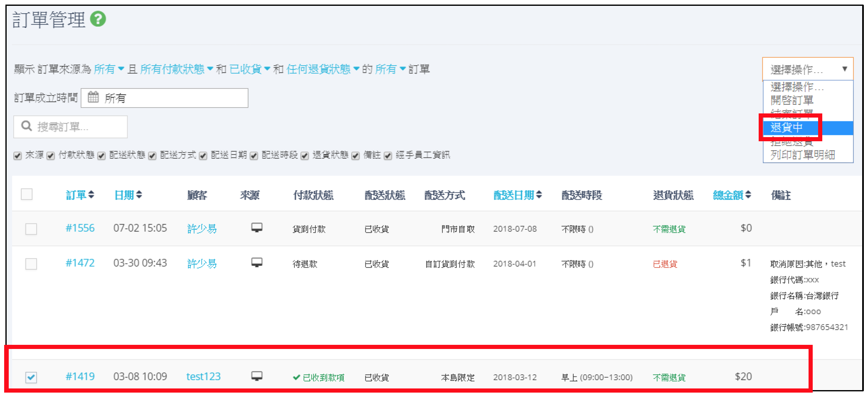Click the $20 total of order #1419

click(x=743, y=376)
